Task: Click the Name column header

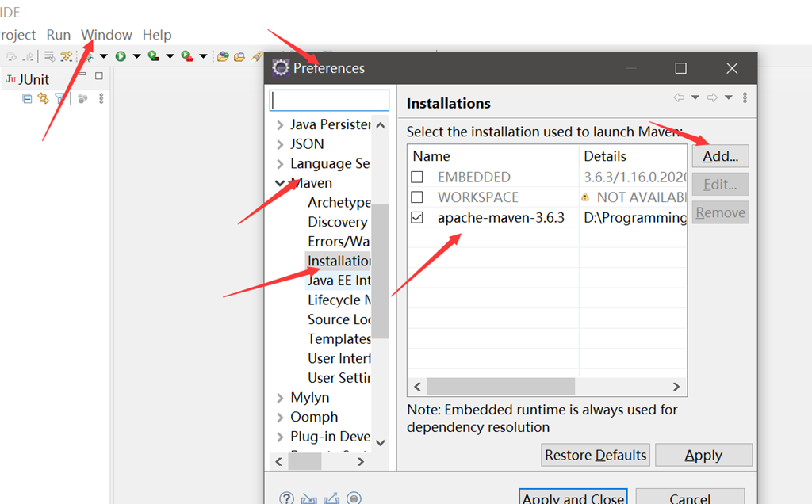Action: click(493, 156)
